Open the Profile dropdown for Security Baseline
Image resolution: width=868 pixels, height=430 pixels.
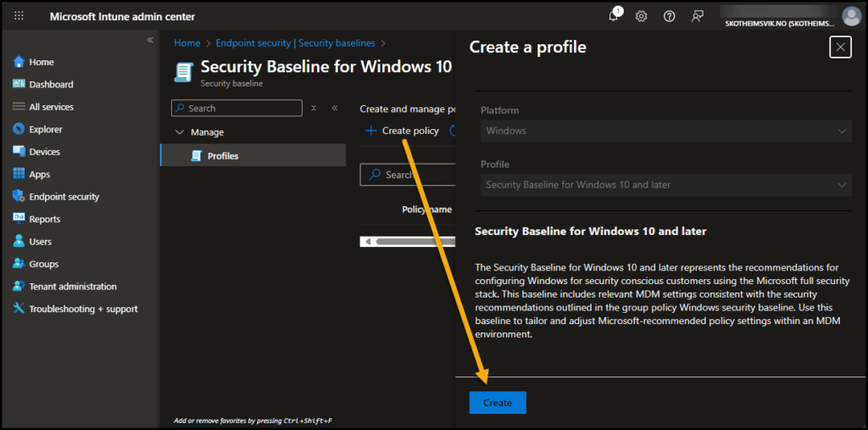coord(666,185)
